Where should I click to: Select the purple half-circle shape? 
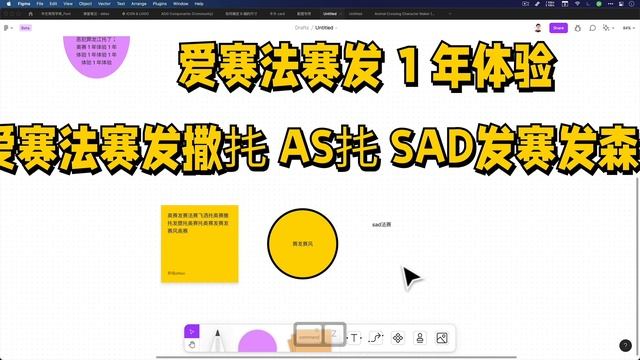coord(96,57)
